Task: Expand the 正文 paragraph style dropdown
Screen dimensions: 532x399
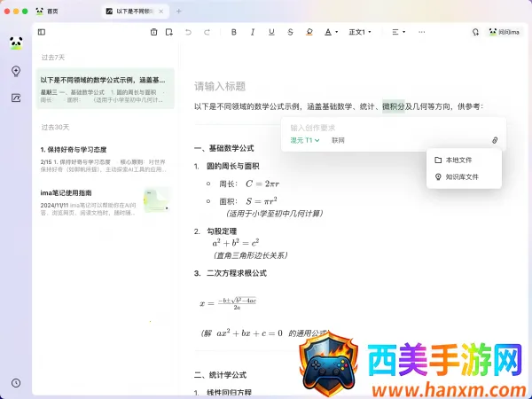Action: pos(359,32)
